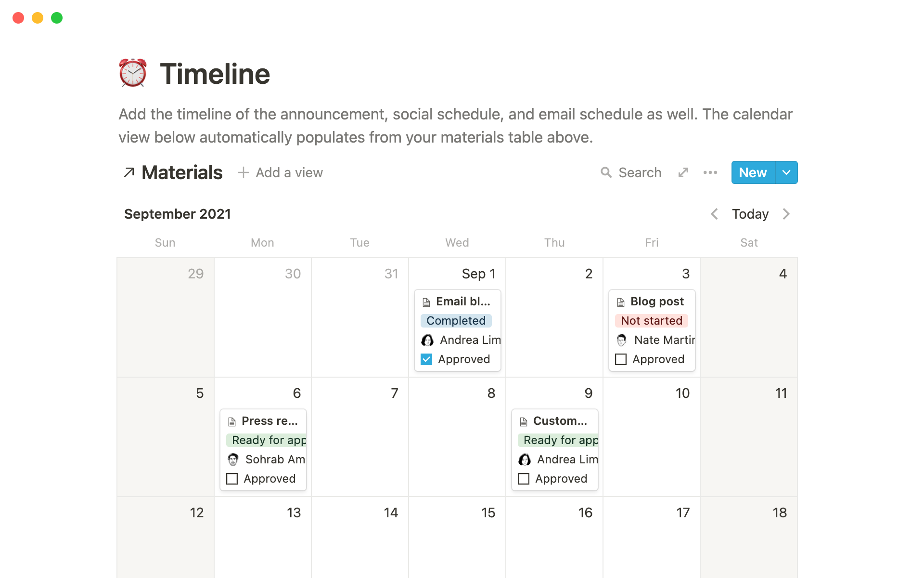Click the blue New button

(753, 172)
